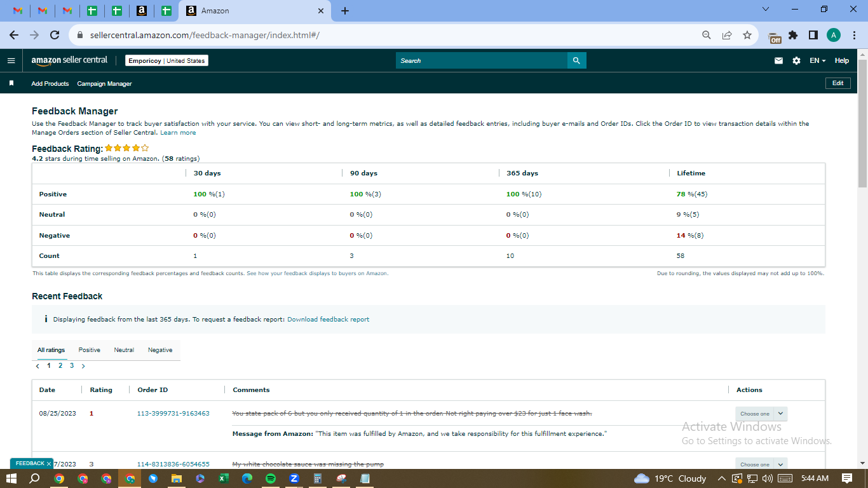Open File Explorer from the taskbar
This screenshot has height=488, width=868.
[x=177, y=478]
